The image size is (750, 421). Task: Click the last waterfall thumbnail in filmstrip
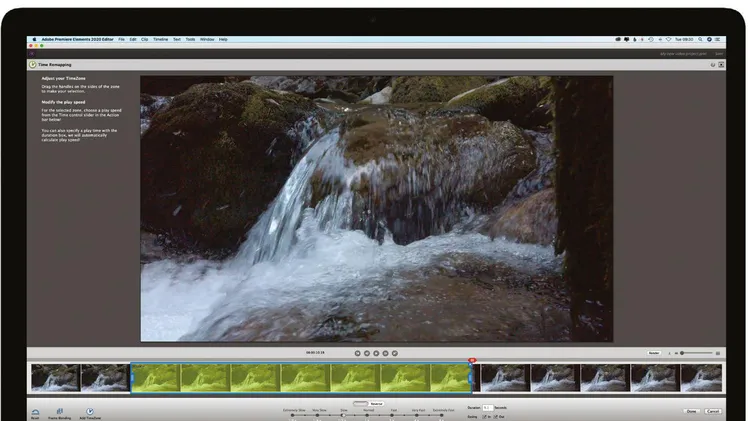[x=701, y=378]
